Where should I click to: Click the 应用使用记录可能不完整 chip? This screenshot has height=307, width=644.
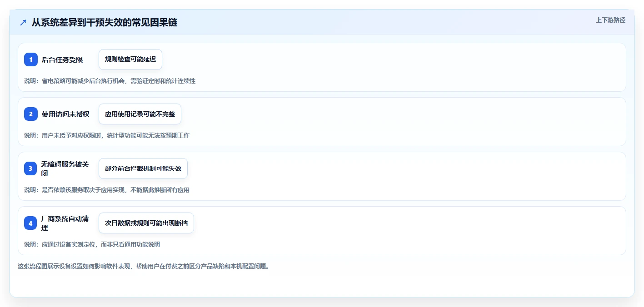tap(140, 114)
